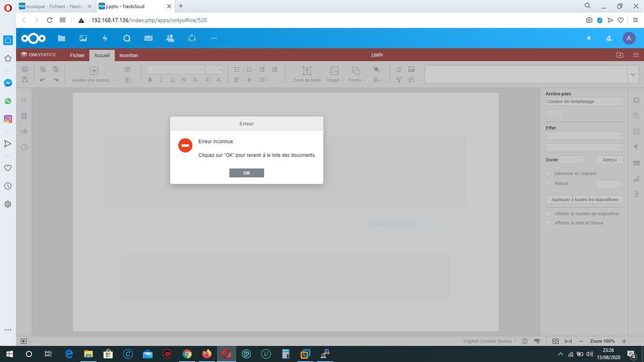
Task: Open the image settings panel on the right sidebar
Action: pyautogui.click(x=636, y=132)
